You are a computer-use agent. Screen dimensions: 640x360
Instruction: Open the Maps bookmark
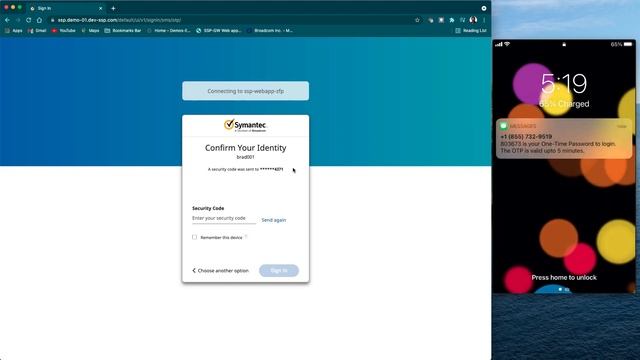pyautogui.click(x=90, y=31)
